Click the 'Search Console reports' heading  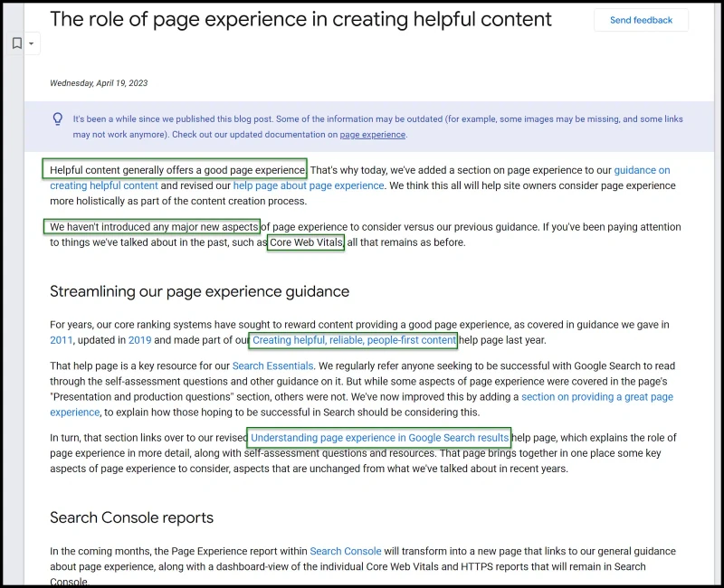pyautogui.click(x=131, y=517)
